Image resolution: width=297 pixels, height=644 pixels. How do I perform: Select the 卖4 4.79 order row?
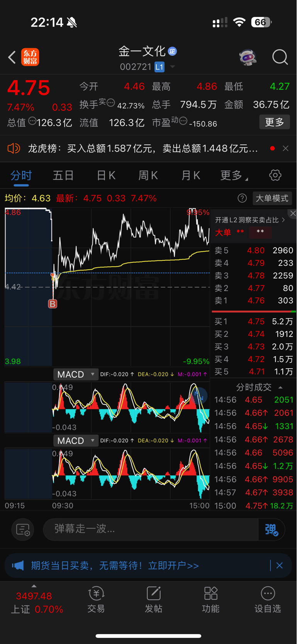coord(254,263)
